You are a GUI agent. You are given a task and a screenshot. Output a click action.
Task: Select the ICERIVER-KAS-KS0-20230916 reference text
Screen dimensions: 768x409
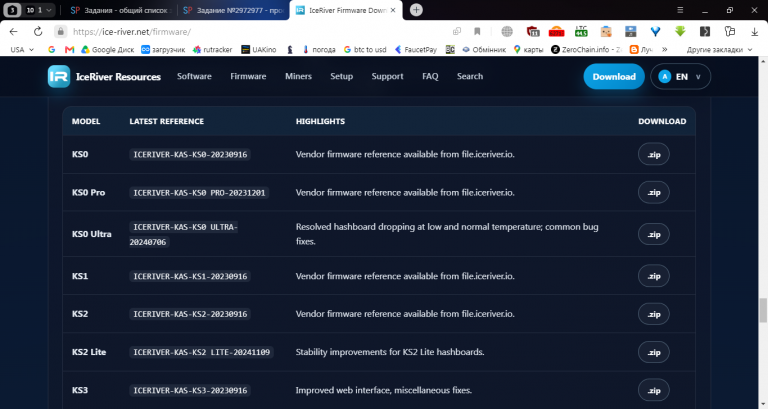(190, 154)
